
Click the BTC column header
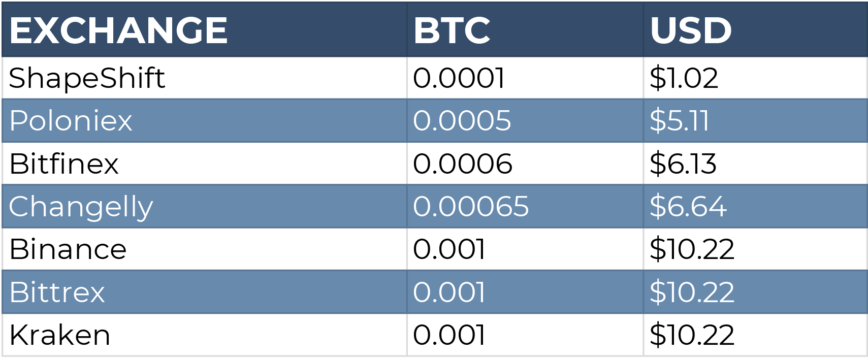coord(452,30)
